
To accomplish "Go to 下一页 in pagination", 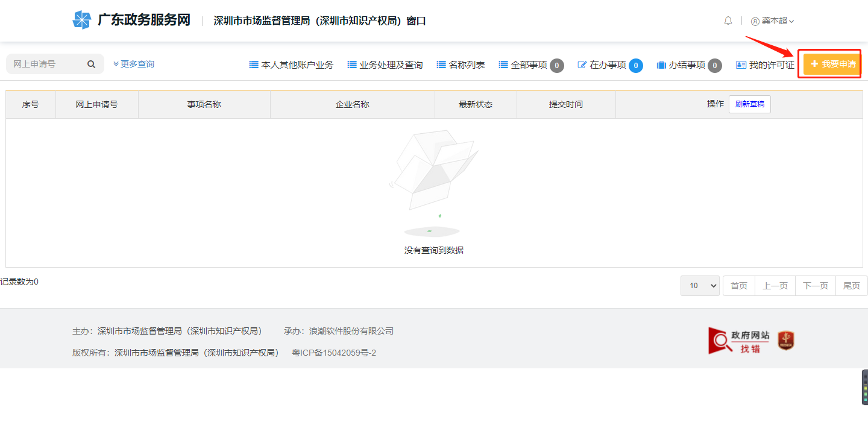I will pos(815,286).
